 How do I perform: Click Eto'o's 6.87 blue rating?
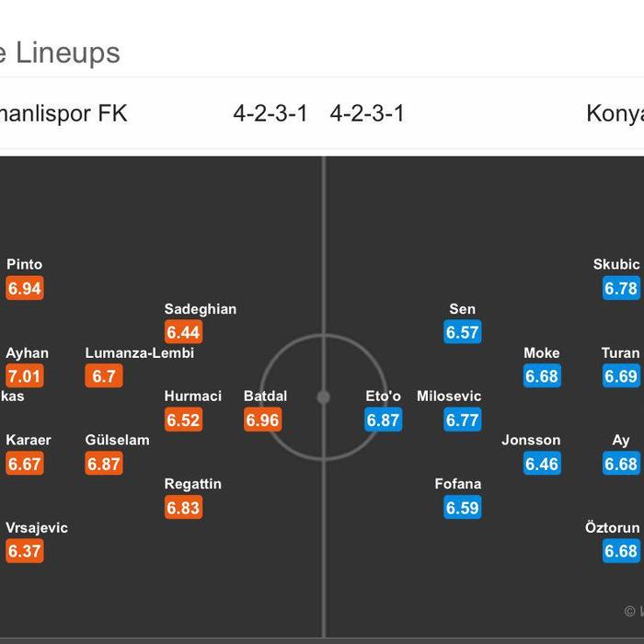click(384, 420)
